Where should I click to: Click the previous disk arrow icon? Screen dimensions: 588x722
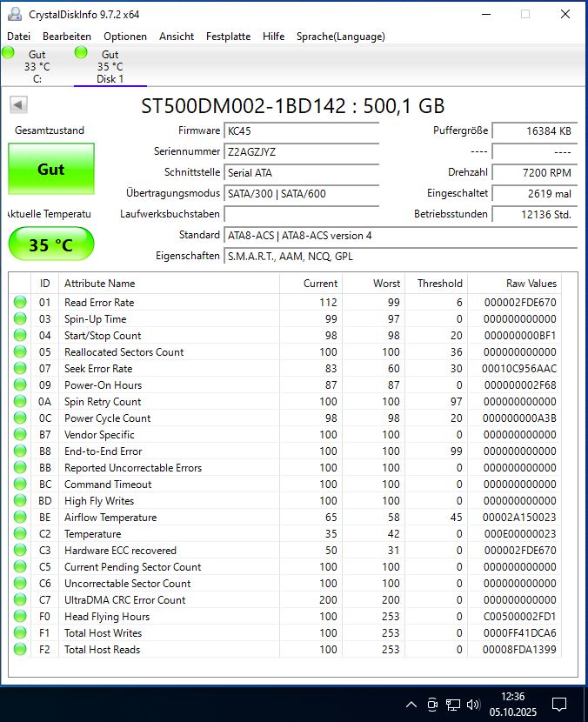tap(18, 105)
